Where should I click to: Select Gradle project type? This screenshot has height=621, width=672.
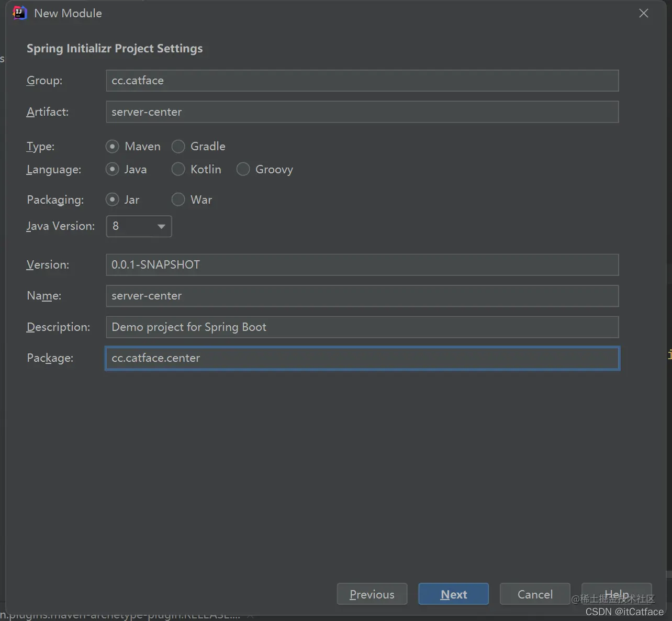(198, 147)
